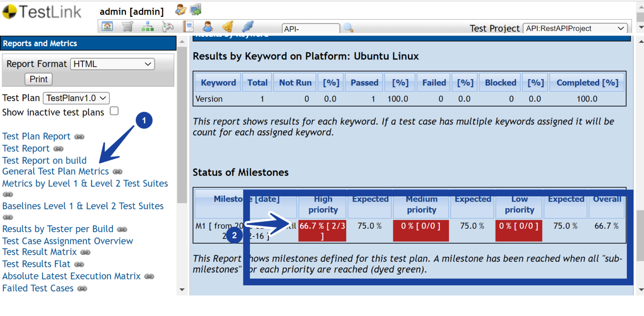Open the TestPlanv1.0 dropdown

(76, 98)
